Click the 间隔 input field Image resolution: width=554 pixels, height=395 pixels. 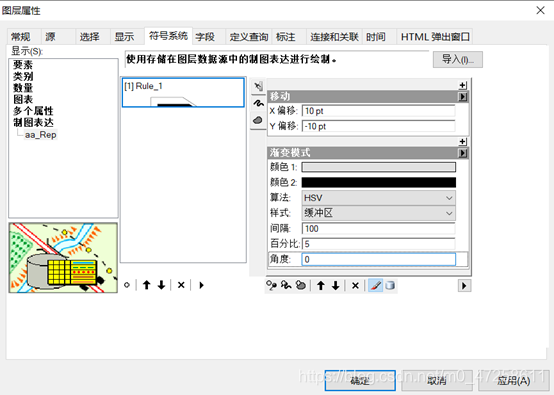pos(379,229)
